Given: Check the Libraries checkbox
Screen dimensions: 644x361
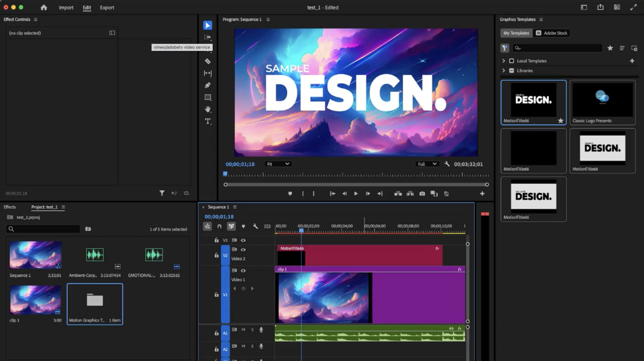Looking at the screenshot, I should 511,71.
